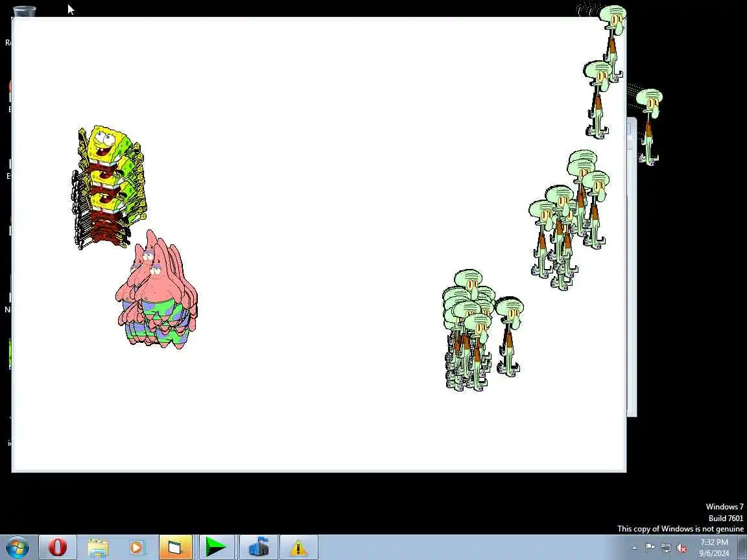Open the network connection tray icon
Viewport: 747px width, 560px height.
tap(666, 548)
